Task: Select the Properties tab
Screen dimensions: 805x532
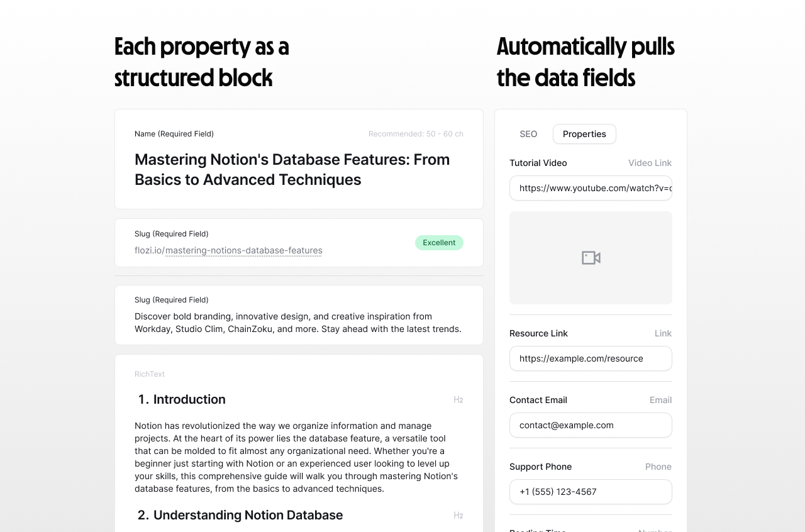Action: [584, 134]
